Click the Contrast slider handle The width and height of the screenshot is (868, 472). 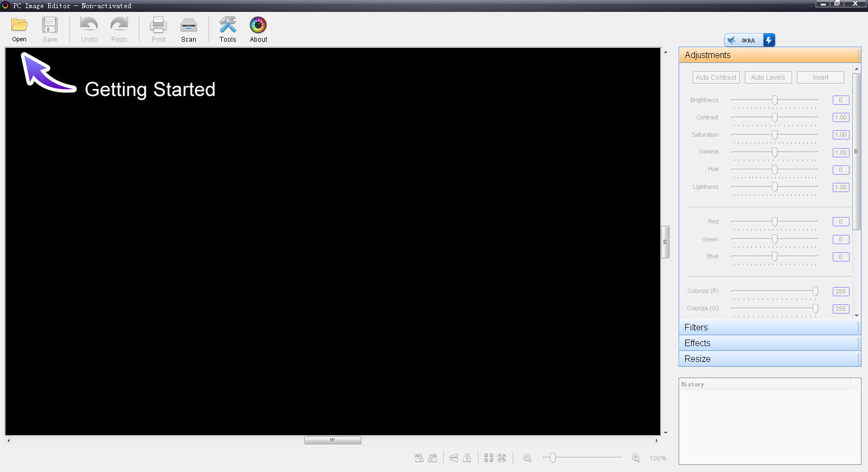(x=775, y=117)
